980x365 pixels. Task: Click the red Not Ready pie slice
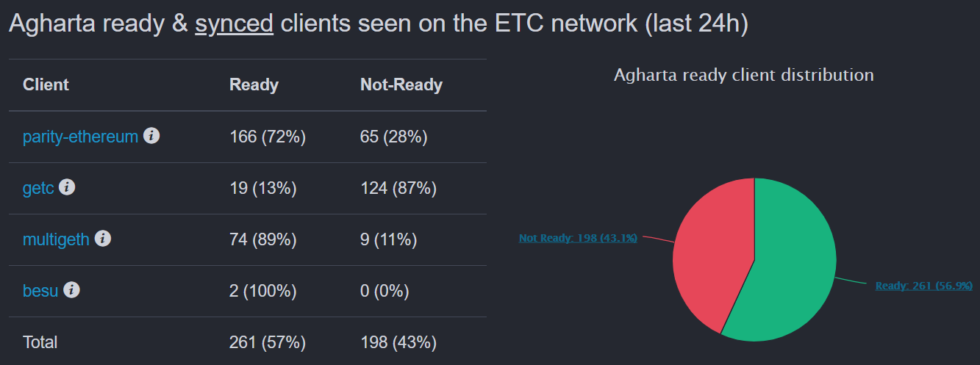pos(709,250)
